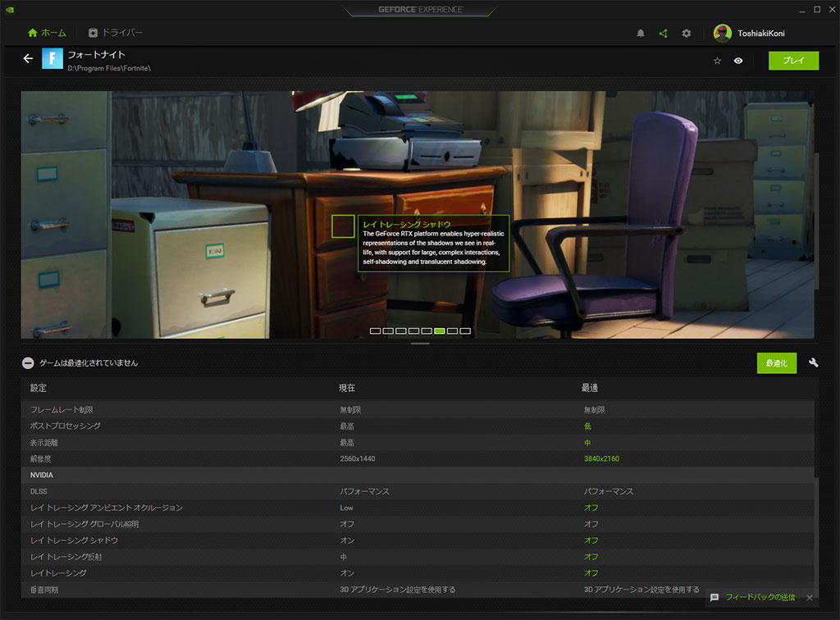The height and width of the screenshot is (620, 840).
Task: Click the ray tracing shadow highlight box
Action: pos(343,226)
